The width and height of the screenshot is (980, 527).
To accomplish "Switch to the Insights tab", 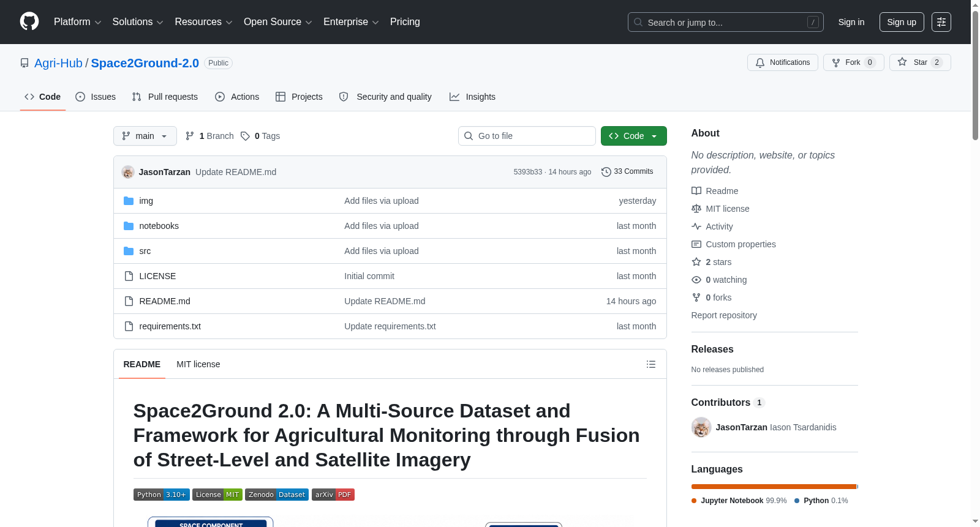I will point(472,97).
